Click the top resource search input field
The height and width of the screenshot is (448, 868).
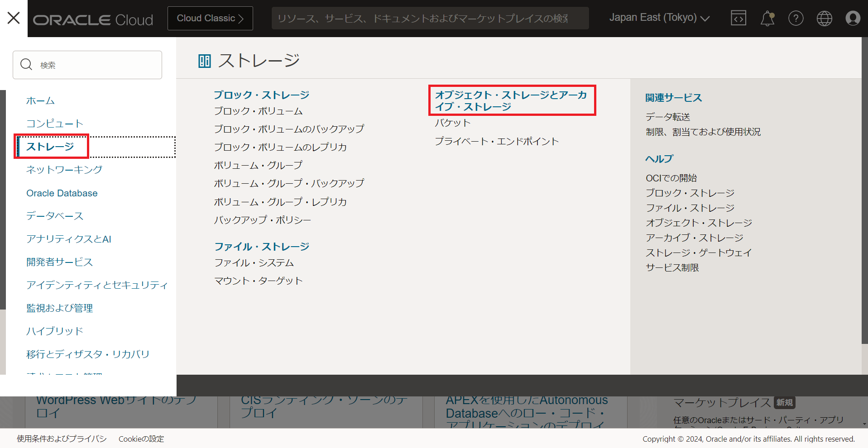click(429, 18)
